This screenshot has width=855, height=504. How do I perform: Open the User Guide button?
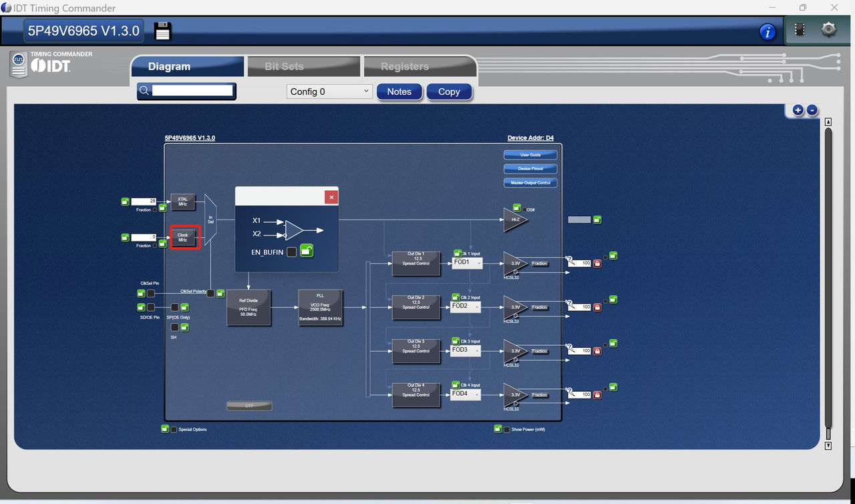[530, 155]
